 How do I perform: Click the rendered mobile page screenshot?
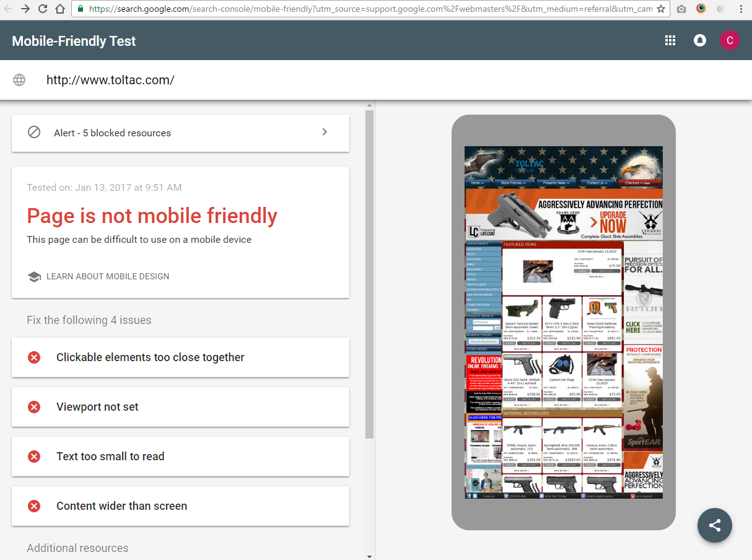tap(564, 322)
